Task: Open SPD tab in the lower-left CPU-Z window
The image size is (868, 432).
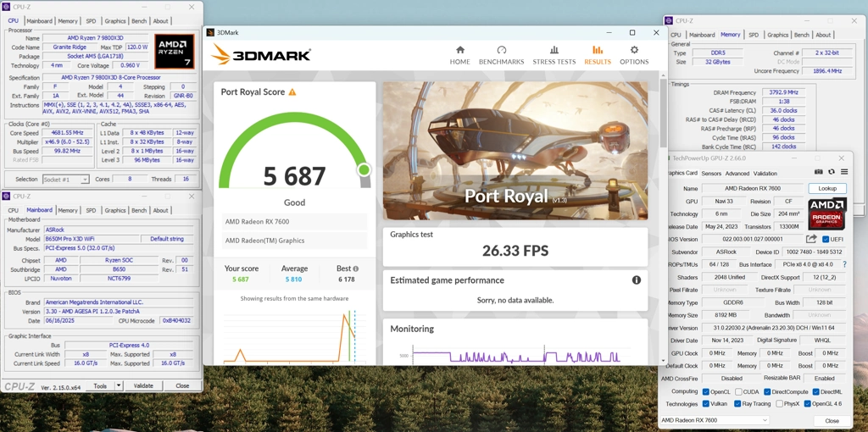Action: pyautogui.click(x=91, y=210)
